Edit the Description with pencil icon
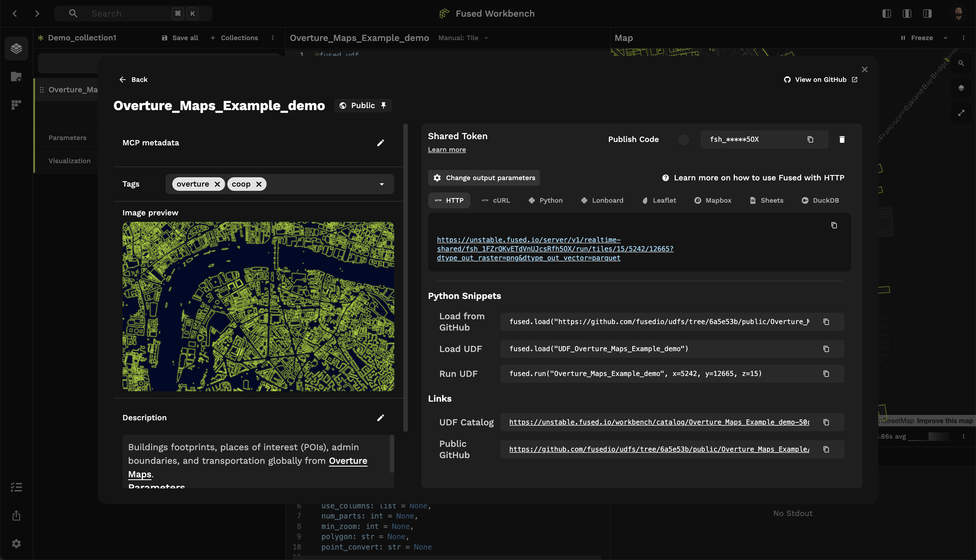 (x=380, y=418)
